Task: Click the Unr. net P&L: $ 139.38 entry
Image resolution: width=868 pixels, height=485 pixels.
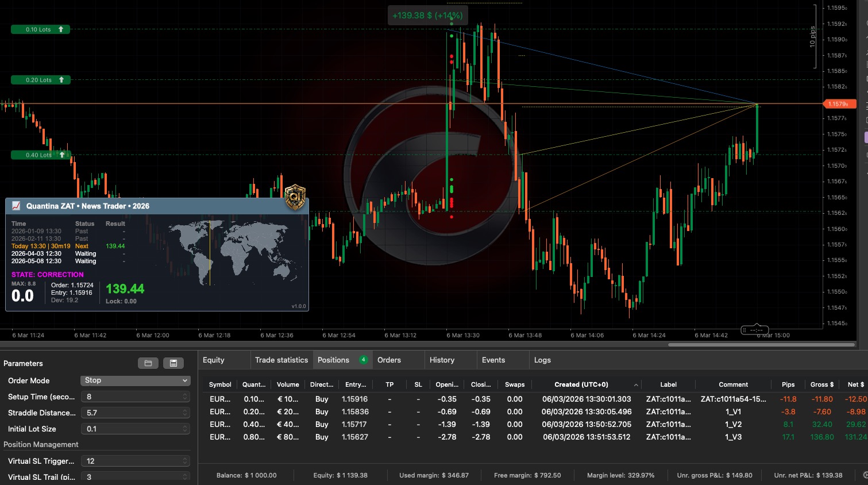Action: (808, 475)
